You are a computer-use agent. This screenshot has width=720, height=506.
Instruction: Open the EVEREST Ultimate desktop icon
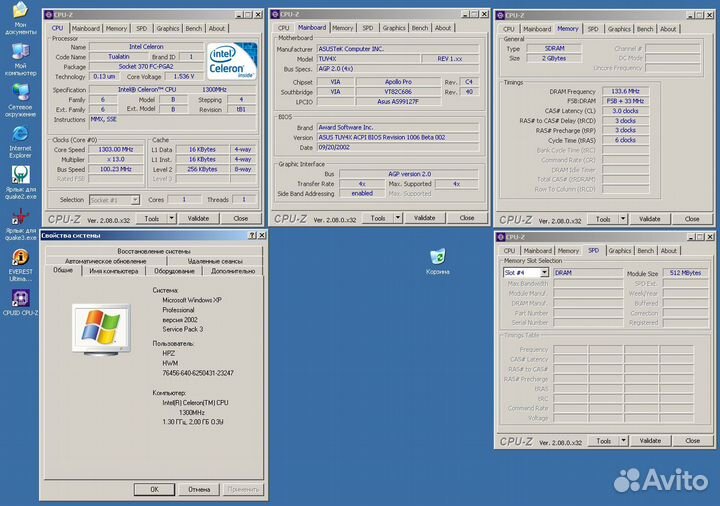(19, 258)
